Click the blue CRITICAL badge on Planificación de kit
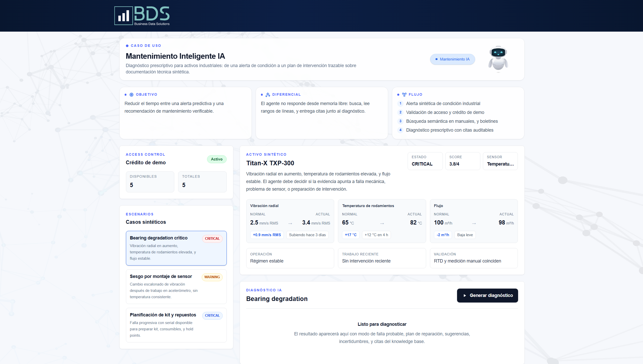This screenshot has height=364, width=643. pyautogui.click(x=212, y=316)
